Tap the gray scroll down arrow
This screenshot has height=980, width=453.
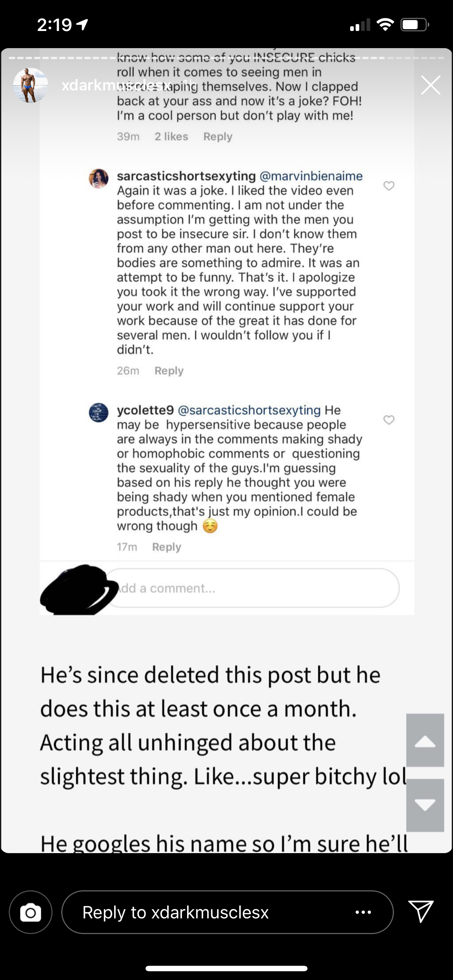425,805
